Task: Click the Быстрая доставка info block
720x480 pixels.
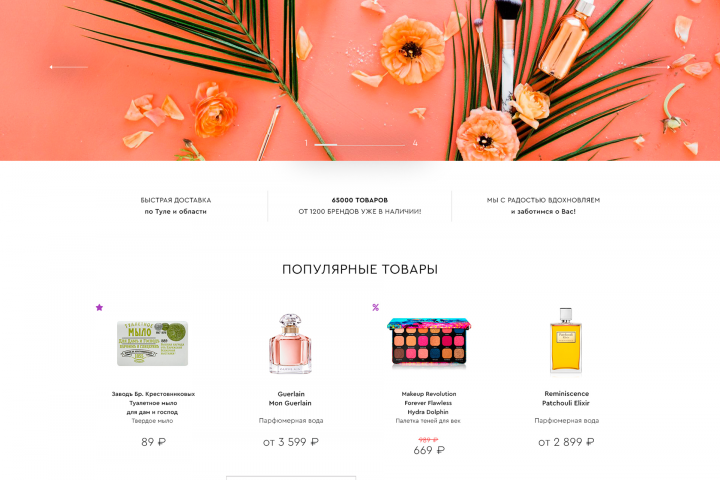Action: (175, 206)
